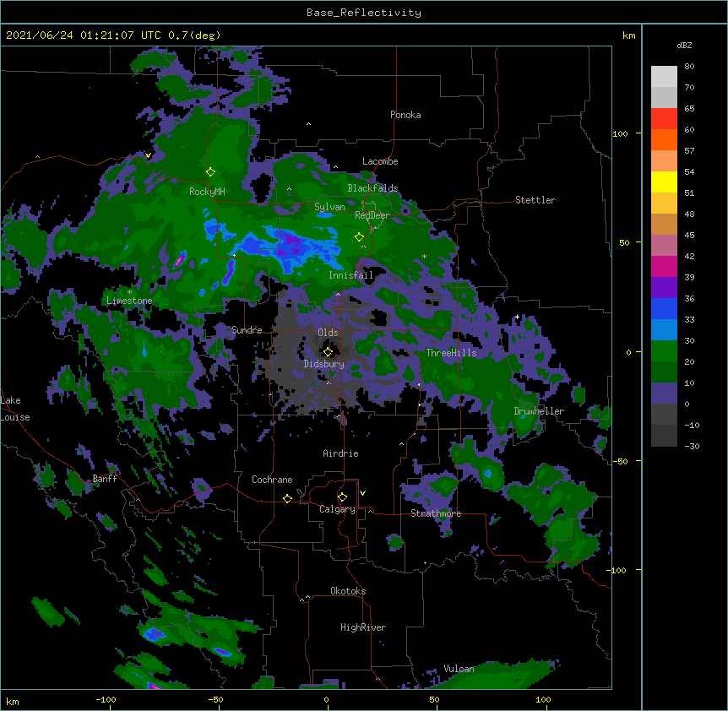Click the Cochrane town label
Viewport: 728px width, 711px height.
point(272,480)
